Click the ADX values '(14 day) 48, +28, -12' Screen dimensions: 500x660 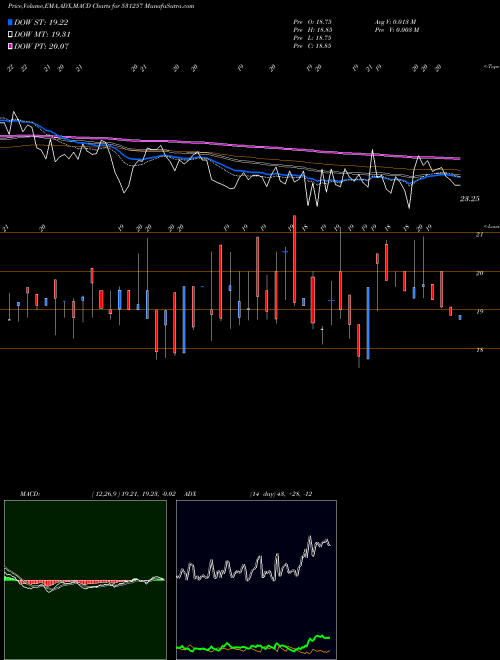[x=281, y=494]
